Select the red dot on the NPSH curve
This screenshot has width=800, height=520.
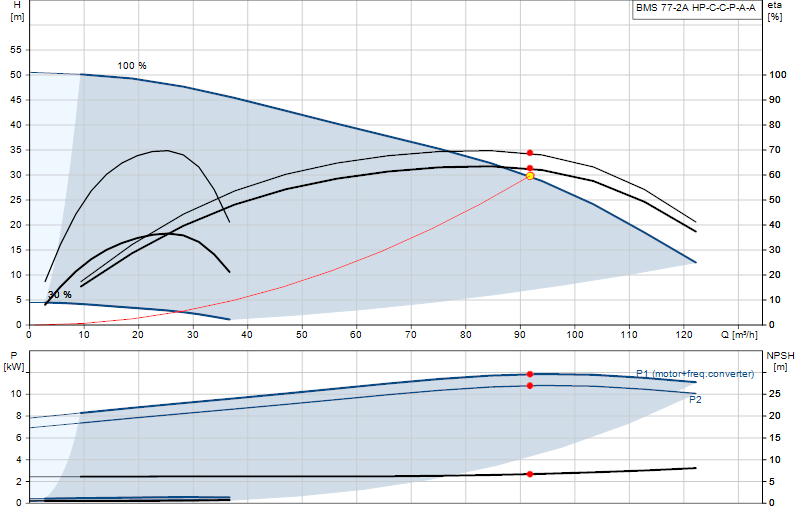530,474
